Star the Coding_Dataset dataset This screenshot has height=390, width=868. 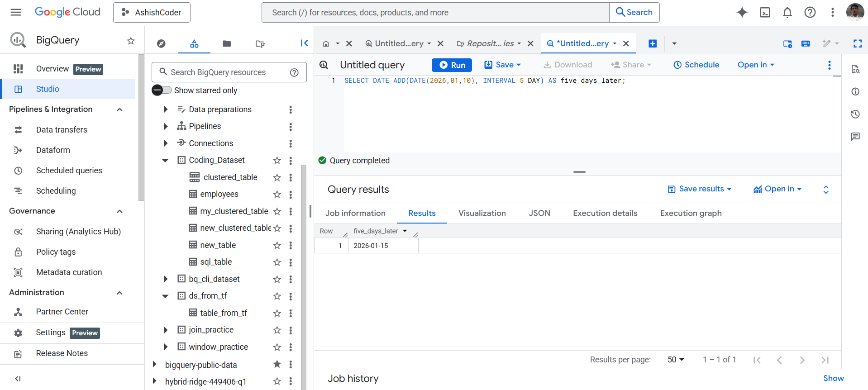[x=277, y=160]
